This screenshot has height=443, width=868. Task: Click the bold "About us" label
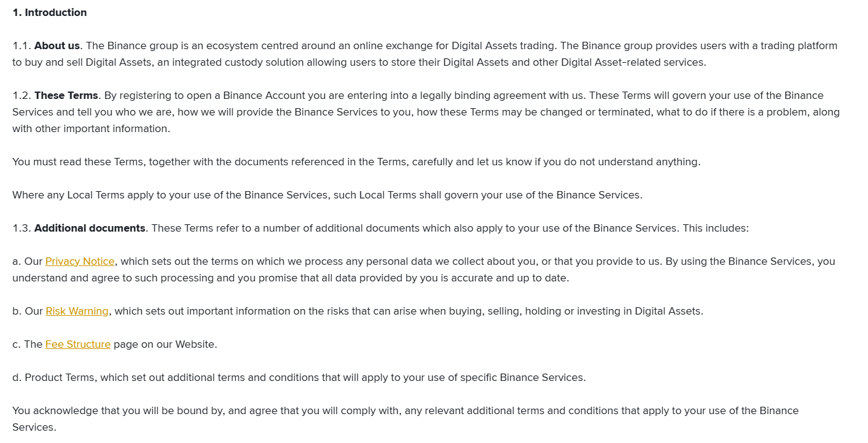(57, 45)
